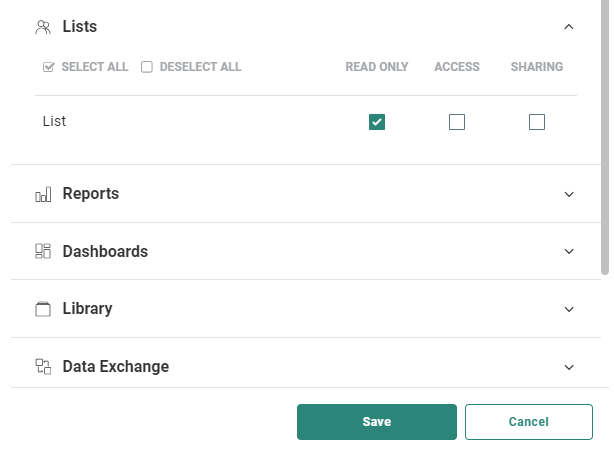614x451 pixels.
Task: Click the Library folder icon
Action: (43, 309)
